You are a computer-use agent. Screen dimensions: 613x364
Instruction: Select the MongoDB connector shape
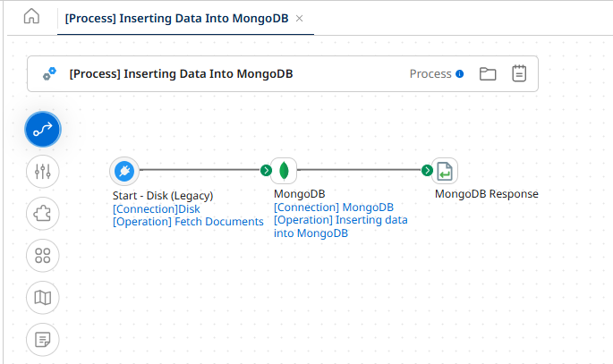pos(284,170)
